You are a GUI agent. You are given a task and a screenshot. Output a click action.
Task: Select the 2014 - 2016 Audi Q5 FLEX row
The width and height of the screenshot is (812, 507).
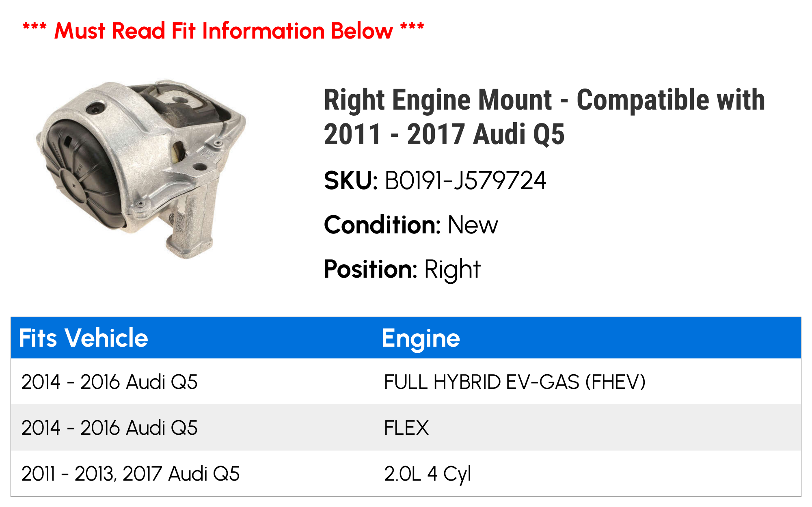click(406, 427)
